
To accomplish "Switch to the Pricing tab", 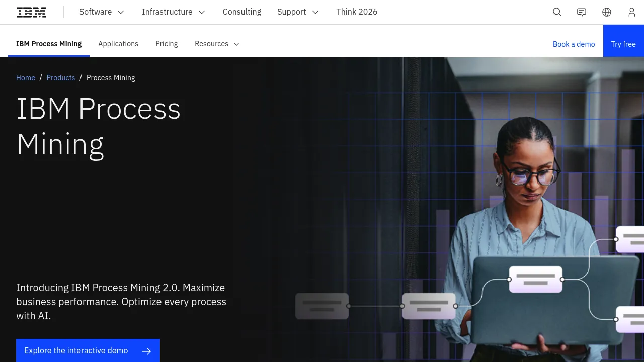I will [167, 44].
